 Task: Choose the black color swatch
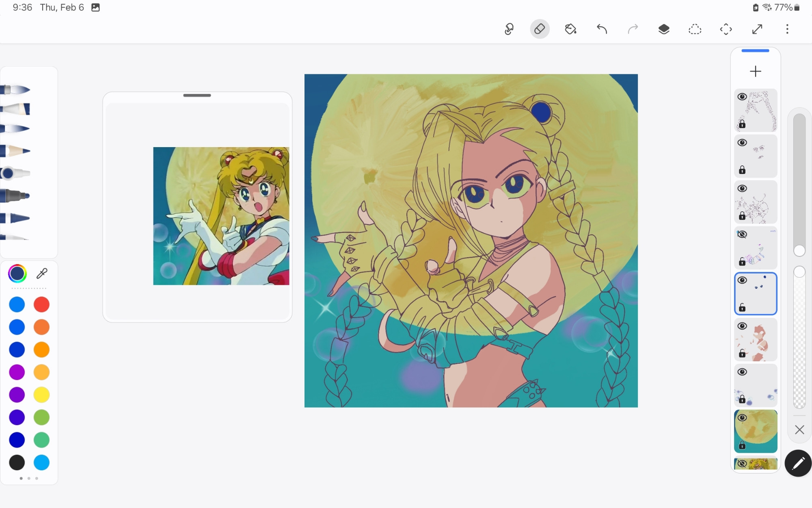coord(17,462)
